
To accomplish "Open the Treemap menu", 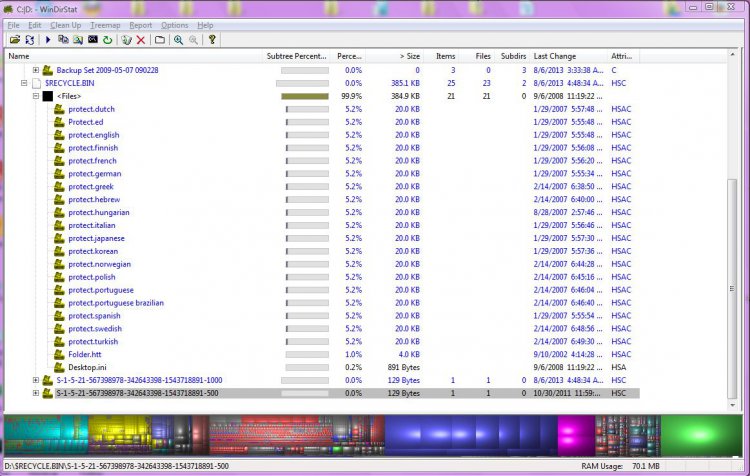I will (105, 25).
